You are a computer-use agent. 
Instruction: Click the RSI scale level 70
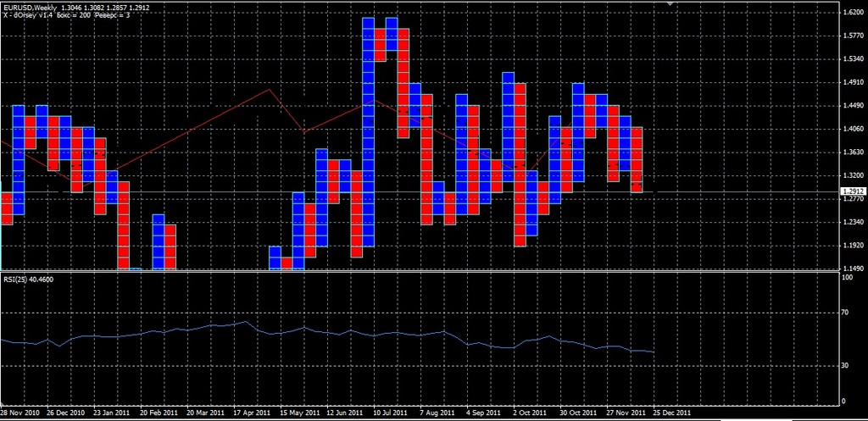point(845,313)
